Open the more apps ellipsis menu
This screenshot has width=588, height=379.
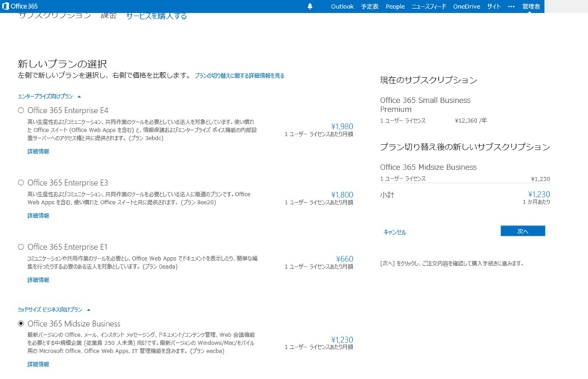point(511,7)
